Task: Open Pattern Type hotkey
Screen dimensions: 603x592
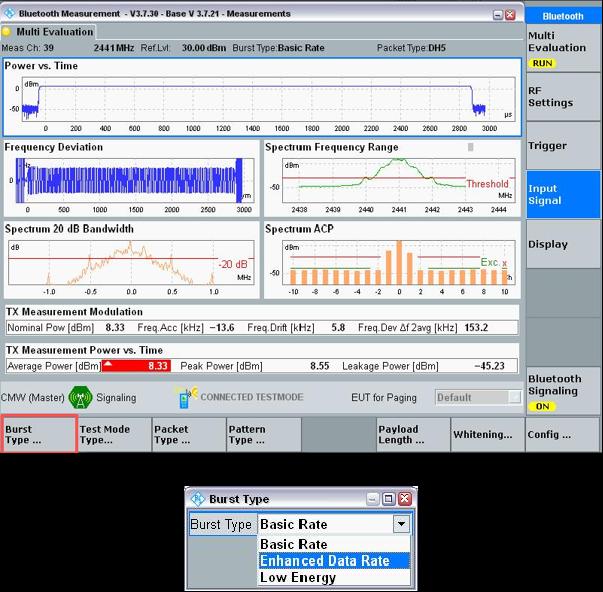Action: (264, 435)
